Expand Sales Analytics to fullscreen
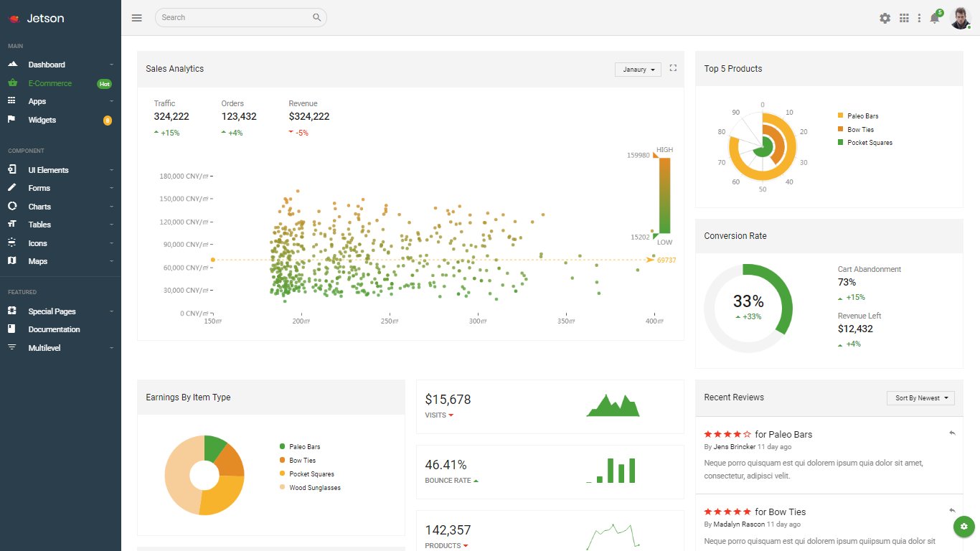Screen dimensions: 980x551 coord(673,68)
